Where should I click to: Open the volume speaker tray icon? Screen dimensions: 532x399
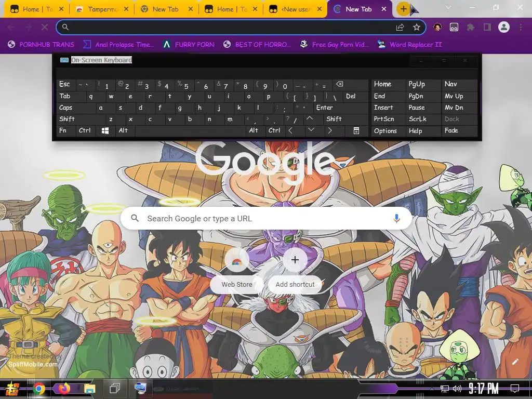(x=457, y=389)
